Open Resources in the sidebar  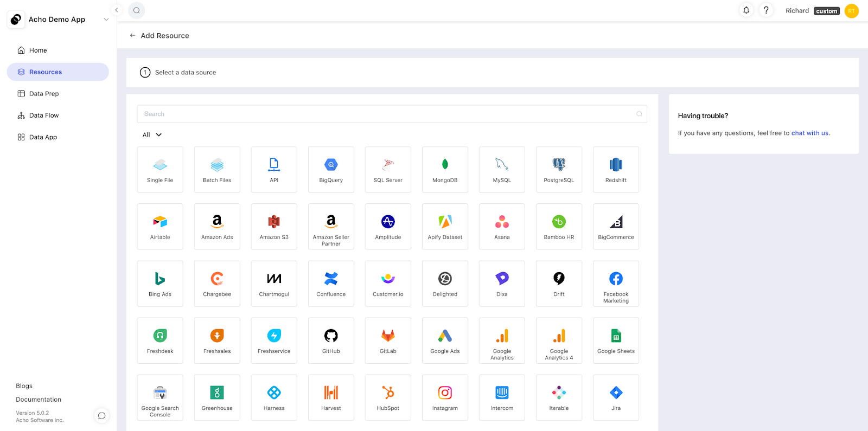coord(58,72)
